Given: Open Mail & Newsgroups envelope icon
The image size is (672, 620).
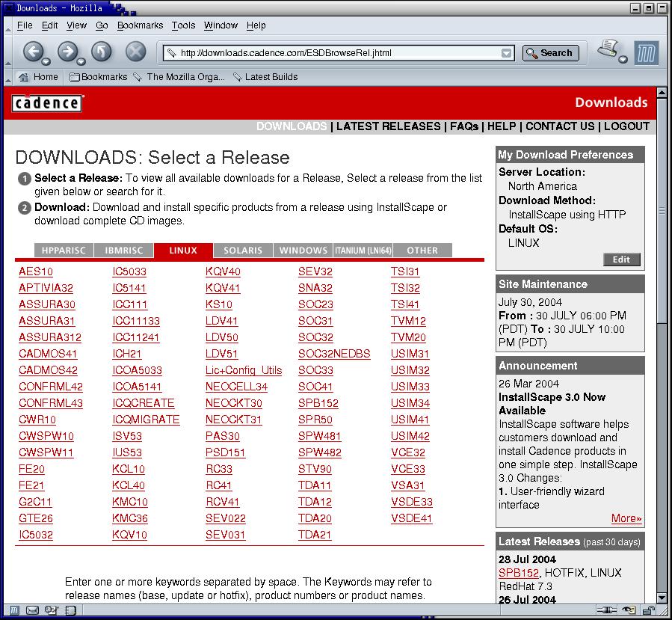Looking at the screenshot, I should click(33, 610).
